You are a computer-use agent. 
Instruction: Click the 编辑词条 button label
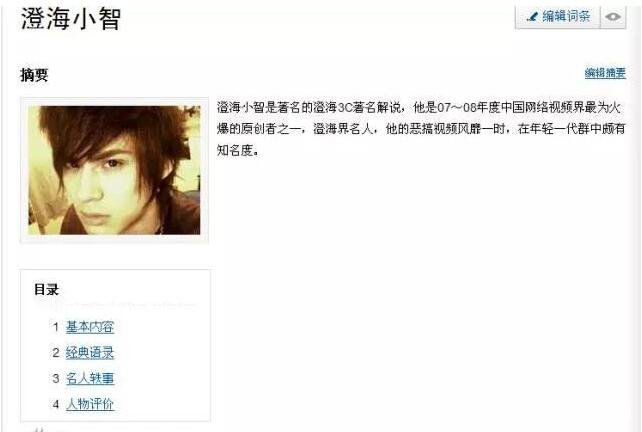[566, 16]
